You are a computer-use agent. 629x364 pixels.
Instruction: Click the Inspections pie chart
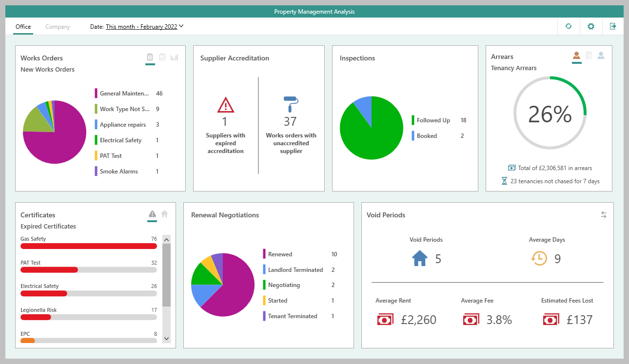tap(372, 128)
